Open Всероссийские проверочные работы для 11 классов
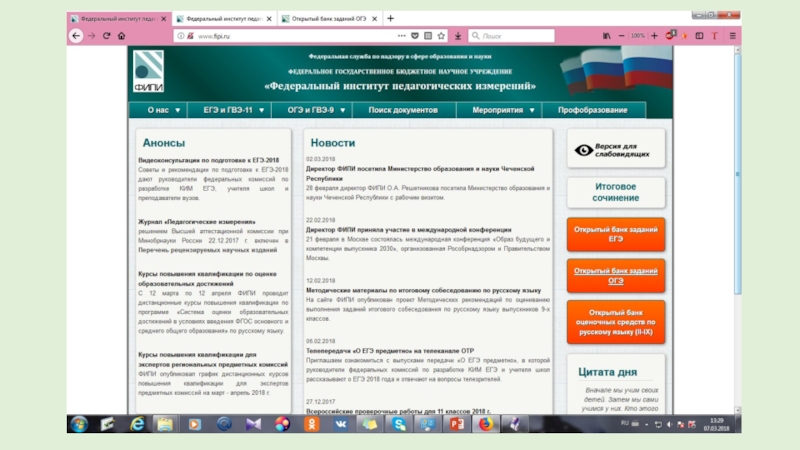This screenshot has width=800, height=450. (x=398, y=411)
